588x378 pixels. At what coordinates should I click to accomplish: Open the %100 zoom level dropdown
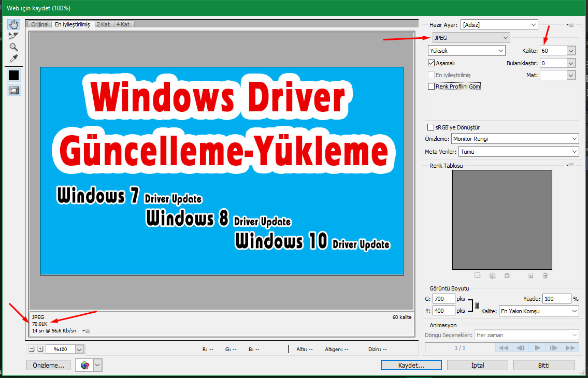coord(79,349)
